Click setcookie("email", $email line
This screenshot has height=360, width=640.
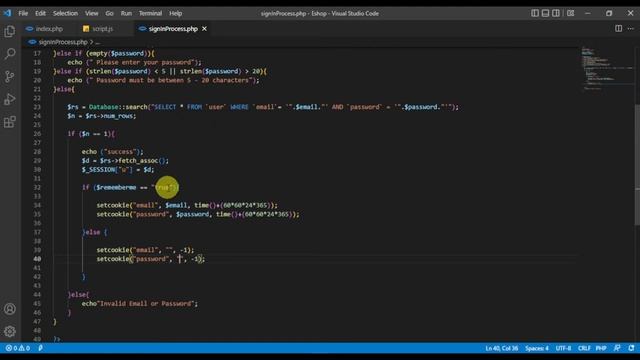pos(187,205)
